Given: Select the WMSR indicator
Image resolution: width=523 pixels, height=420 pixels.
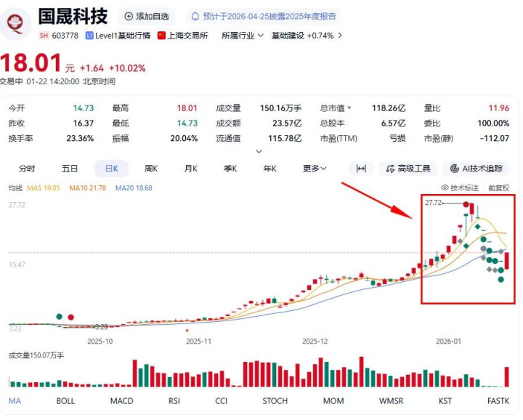Looking at the screenshot, I should pyautogui.click(x=391, y=400).
